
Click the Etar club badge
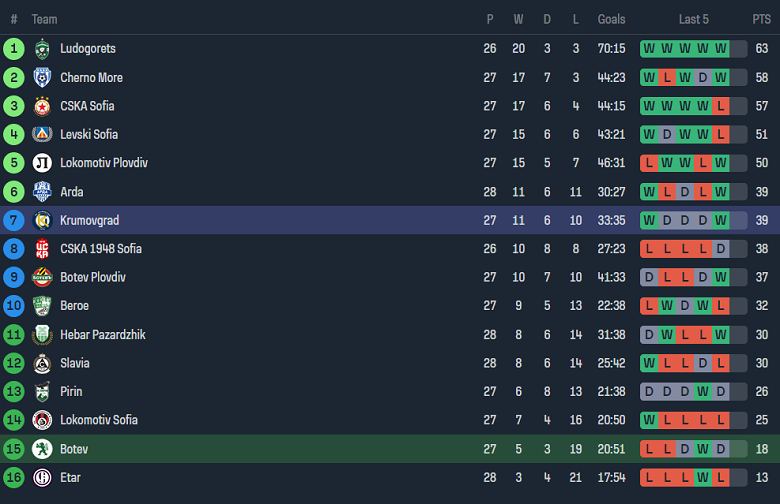pyautogui.click(x=42, y=478)
